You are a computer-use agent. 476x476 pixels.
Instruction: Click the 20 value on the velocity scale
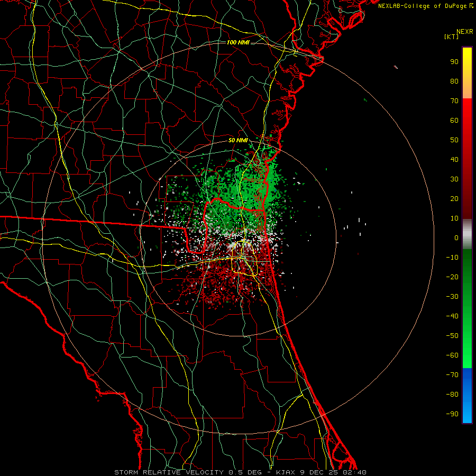pyautogui.click(x=454, y=198)
